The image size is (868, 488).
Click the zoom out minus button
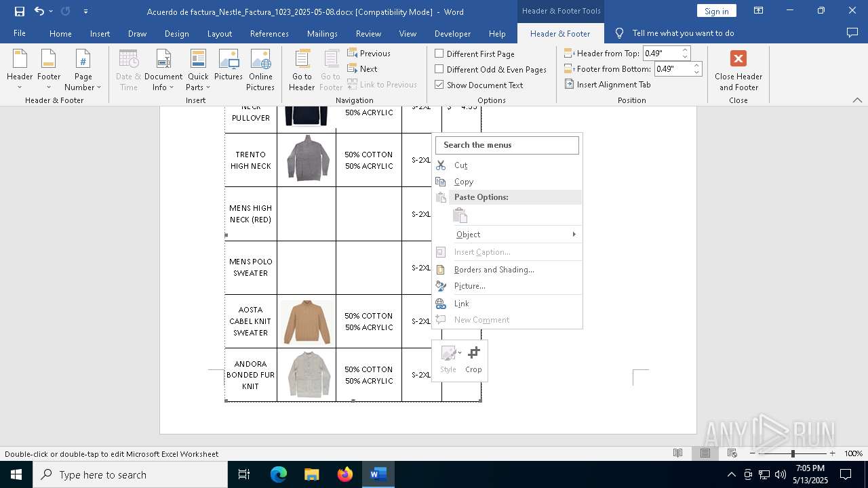point(752,453)
